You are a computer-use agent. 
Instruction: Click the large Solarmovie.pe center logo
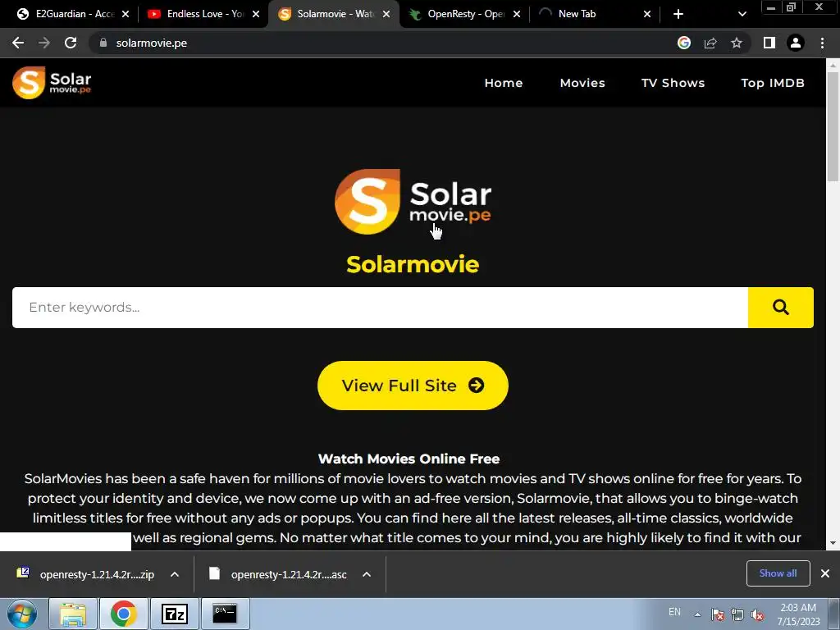pos(413,202)
